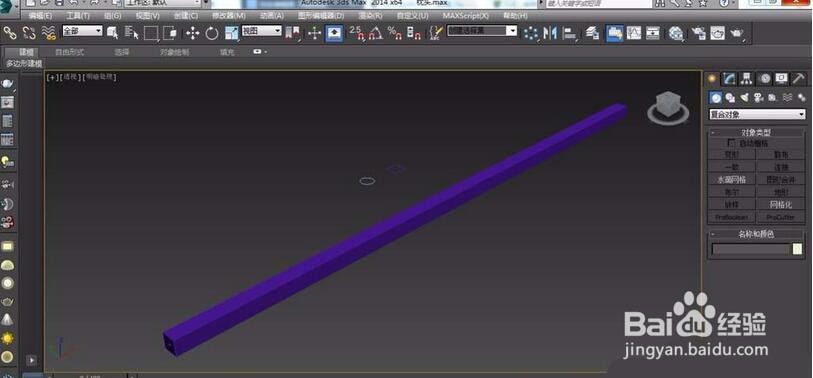Viewport: 813px width, 378px height.
Task: Select the Geometry category icon
Action: pyautogui.click(x=716, y=97)
